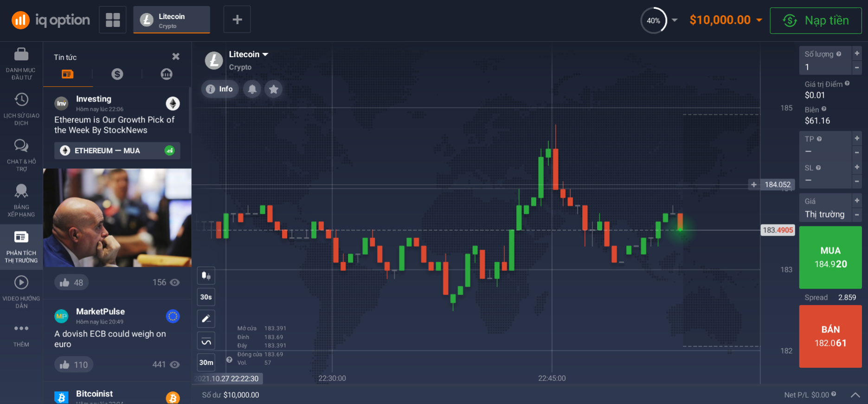Change chart type with candlestick icon
The width and height of the screenshot is (868, 404).
[206, 276]
